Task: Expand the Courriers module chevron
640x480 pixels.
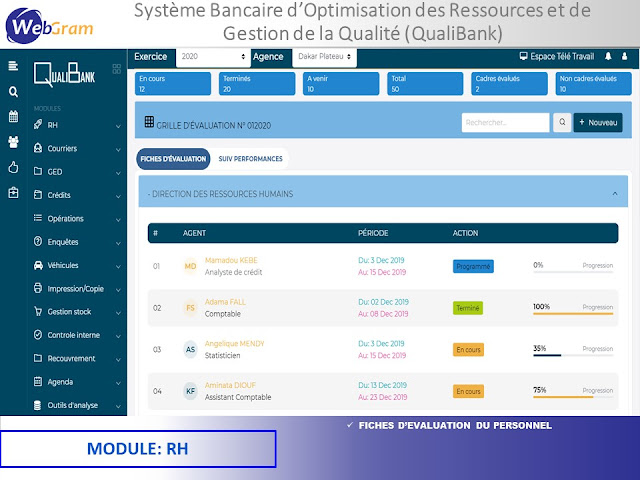Action: point(118,150)
